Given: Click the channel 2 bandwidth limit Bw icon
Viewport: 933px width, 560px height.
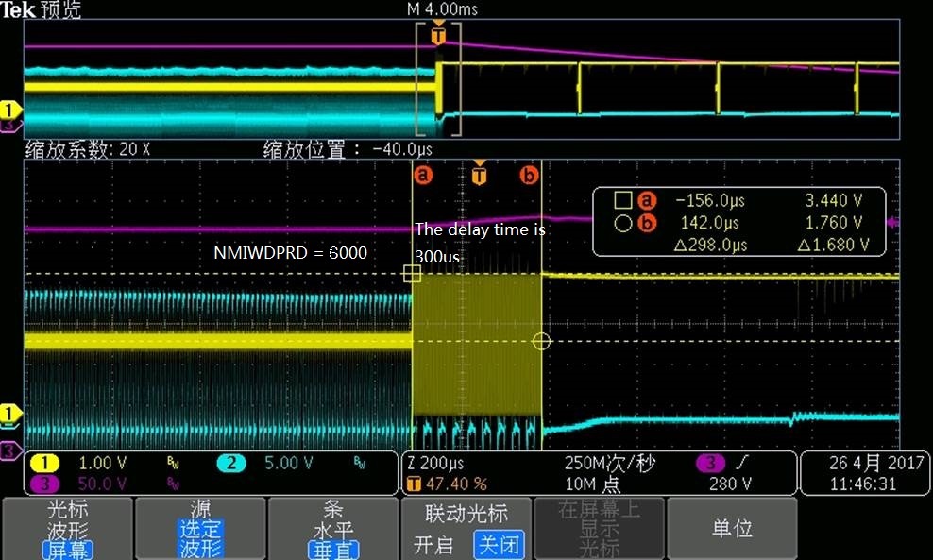Looking at the screenshot, I should (360, 463).
